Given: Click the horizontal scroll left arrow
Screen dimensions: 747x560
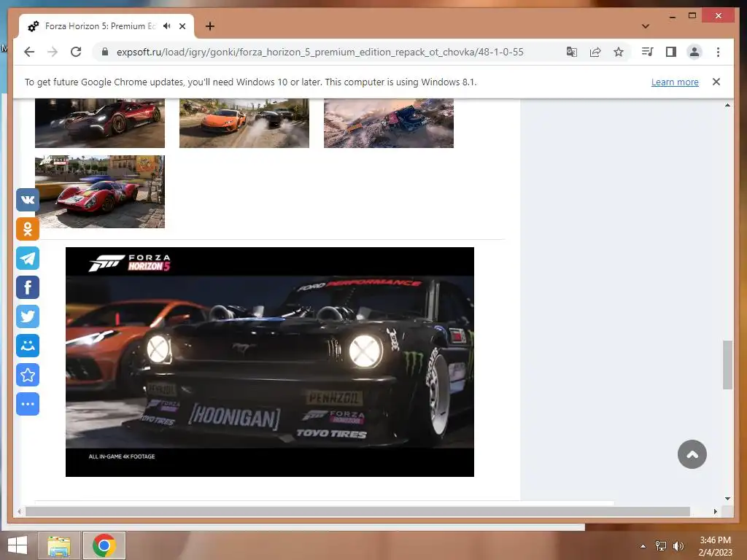Looking at the screenshot, I should click(18, 511).
